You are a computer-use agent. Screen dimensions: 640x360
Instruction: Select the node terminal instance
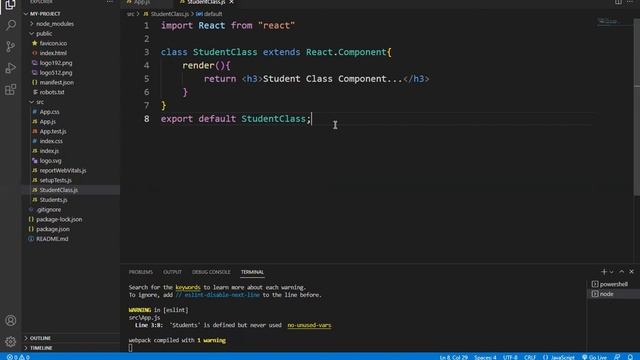[613, 294]
